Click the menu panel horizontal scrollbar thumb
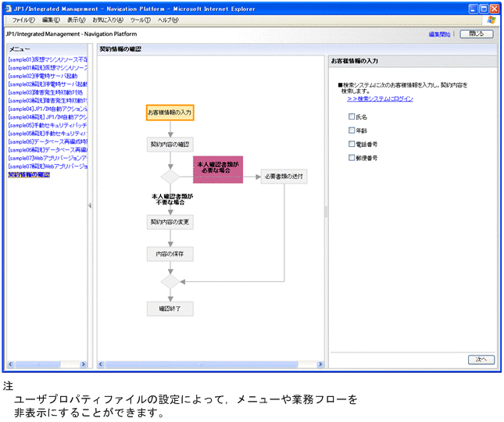This screenshot has height=422, width=504. click(38, 364)
